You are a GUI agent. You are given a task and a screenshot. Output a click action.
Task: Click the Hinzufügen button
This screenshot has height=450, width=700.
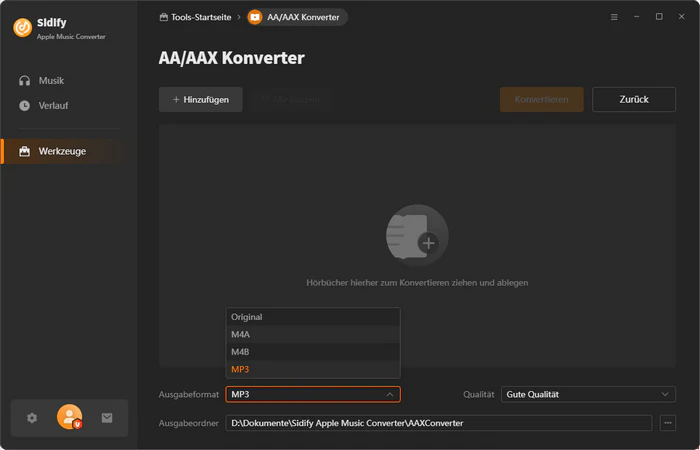[x=200, y=100]
